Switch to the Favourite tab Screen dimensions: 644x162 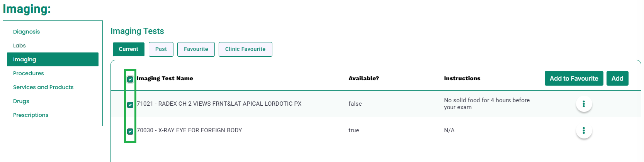(x=196, y=49)
